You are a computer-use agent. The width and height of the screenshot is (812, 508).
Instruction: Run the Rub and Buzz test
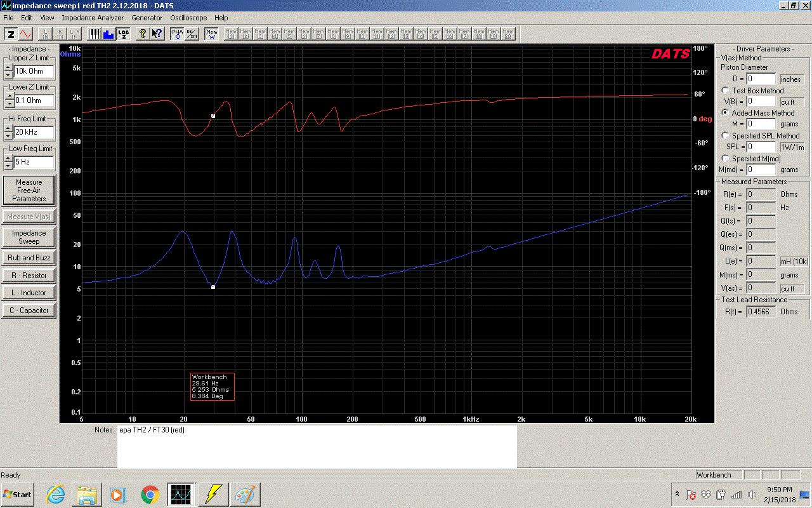tap(29, 258)
